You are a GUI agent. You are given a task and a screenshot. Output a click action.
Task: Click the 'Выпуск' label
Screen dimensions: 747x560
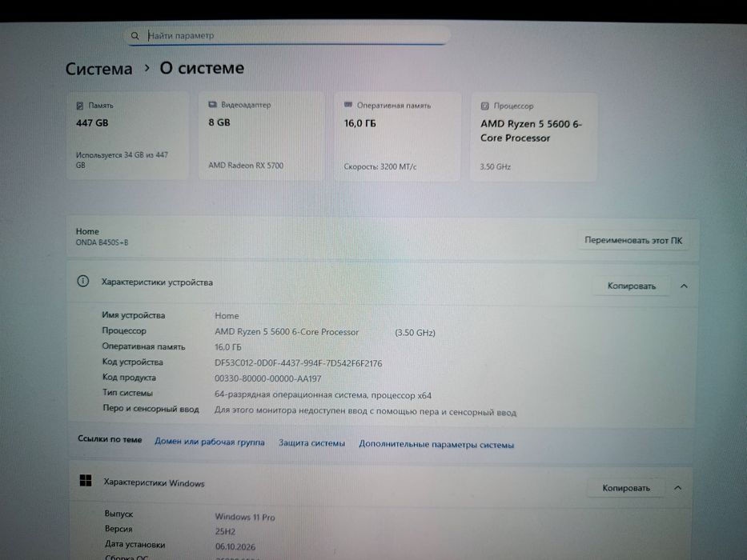(x=119, y=514)
